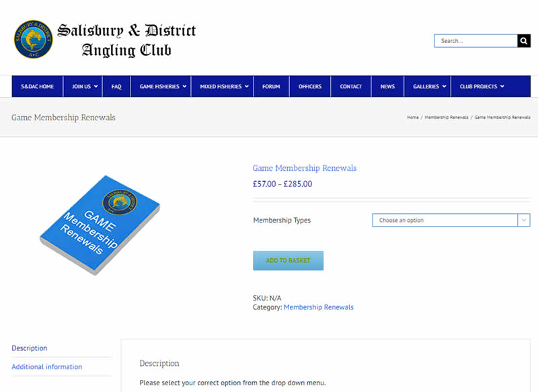The width and height of the screenshot is (538, 392).
Task: Click the Game Membership Renewals page heading
Action: tap(63, 117)
